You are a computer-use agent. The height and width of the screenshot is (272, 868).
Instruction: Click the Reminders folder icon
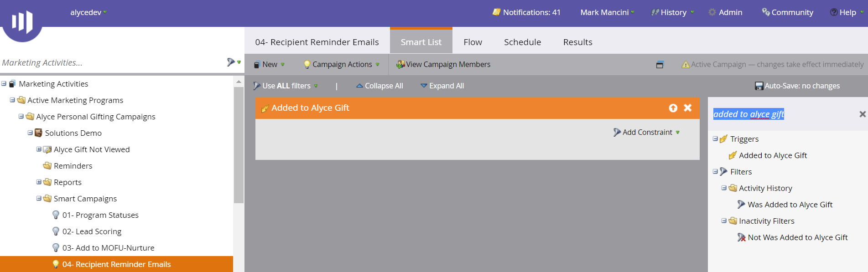(47, 166)
